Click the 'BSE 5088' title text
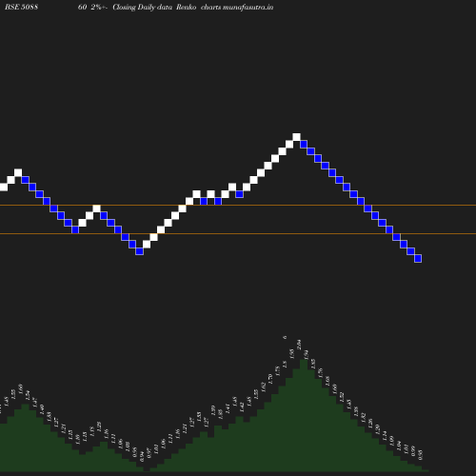 pyautogui.click(x=22, y=7)
